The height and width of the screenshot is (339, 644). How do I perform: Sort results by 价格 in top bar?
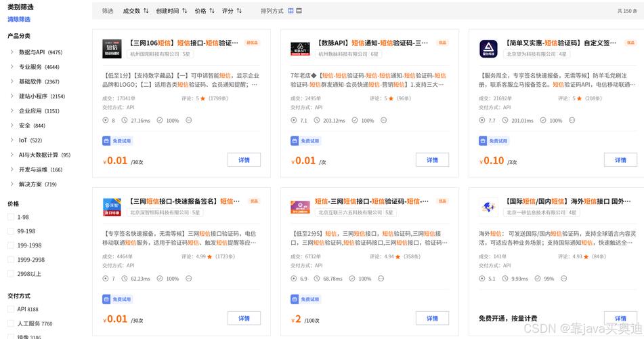click(x=205, y=11)
